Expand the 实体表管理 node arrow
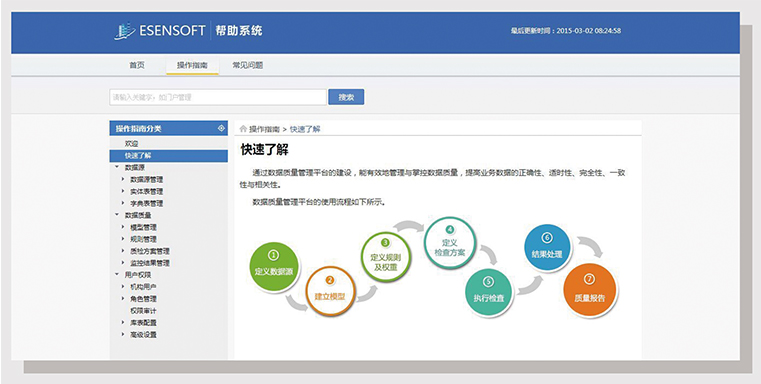This screenshot has height=384, width=761. pyautogui.click(x=123, y=191)
